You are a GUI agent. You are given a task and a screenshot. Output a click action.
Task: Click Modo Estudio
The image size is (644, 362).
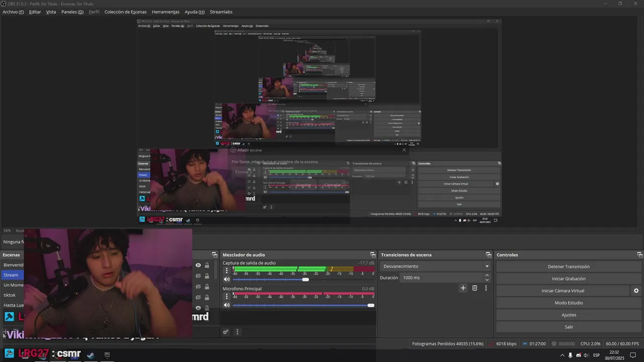[569, 303]
